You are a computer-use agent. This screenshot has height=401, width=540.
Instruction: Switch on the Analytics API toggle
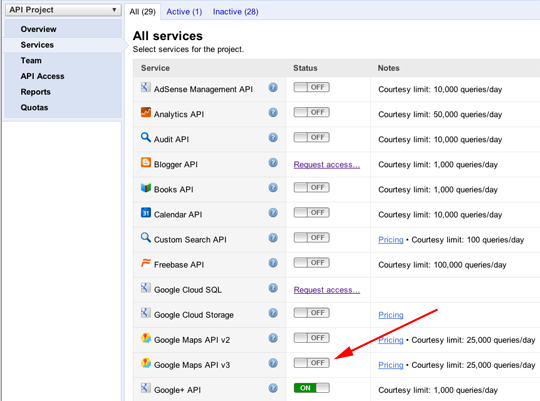312,112
